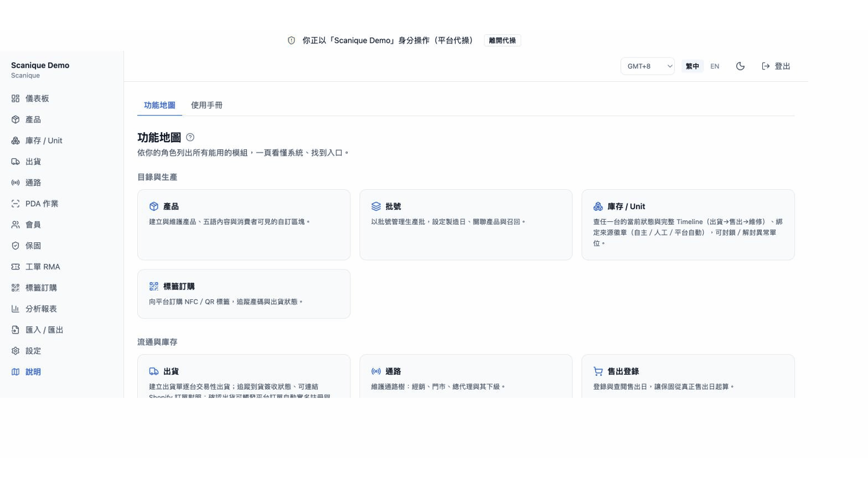Open the 標籤訂購 card title link

click(x=179, y=286)
